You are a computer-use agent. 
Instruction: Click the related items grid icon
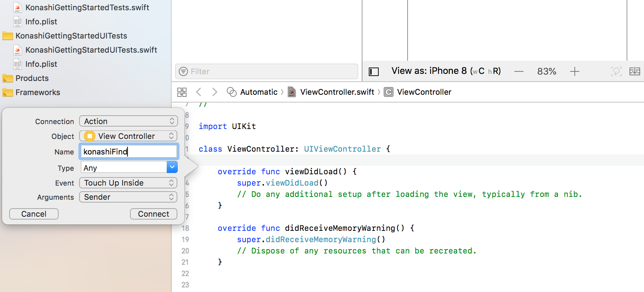182,92
